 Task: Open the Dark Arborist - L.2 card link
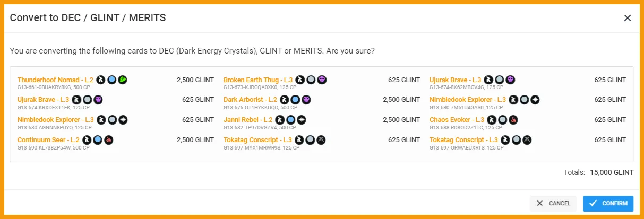click(x=250, y=100)
